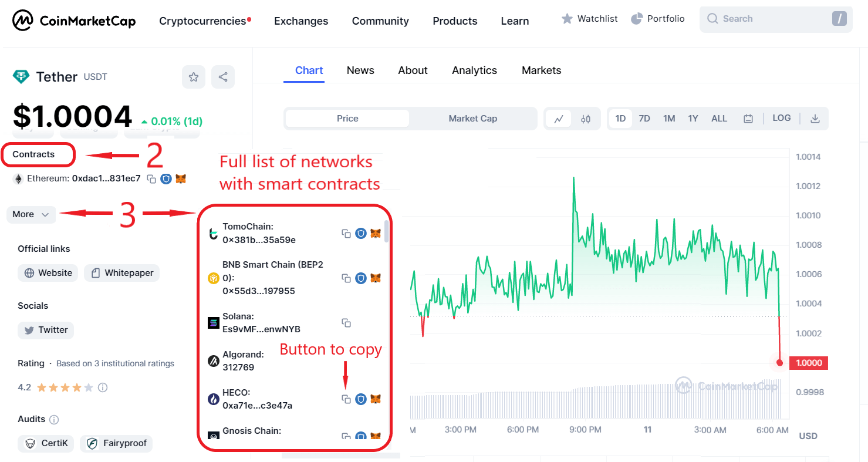
Task: Select the Market Cap chart toggle
Action: (x=472, y=119)
